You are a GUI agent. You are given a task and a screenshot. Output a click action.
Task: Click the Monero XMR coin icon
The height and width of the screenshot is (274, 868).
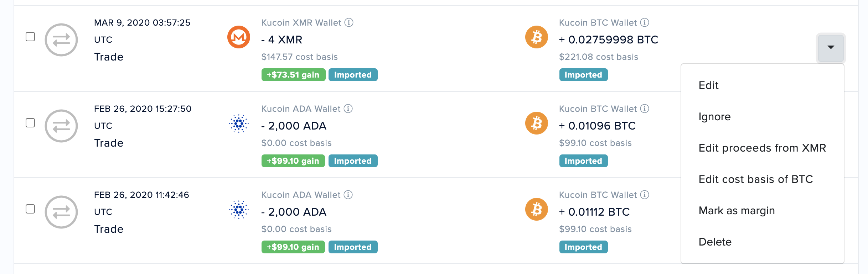[239, 37]
